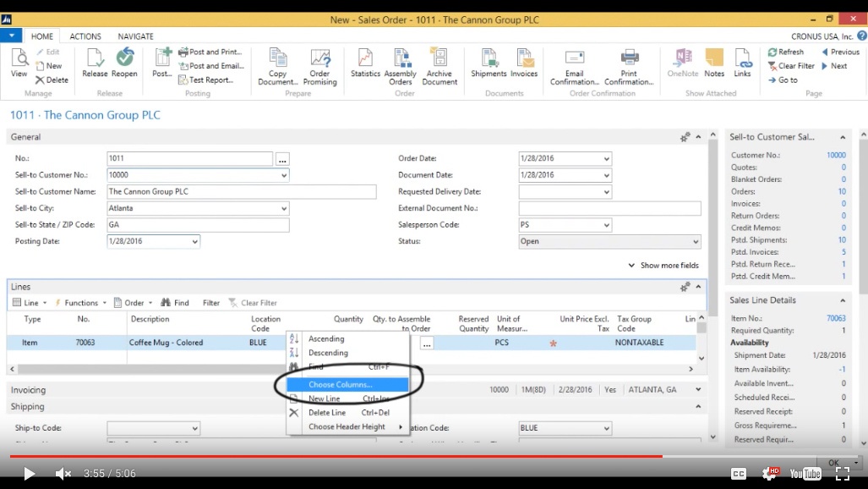Click New in Manage group

pos(49,65)
